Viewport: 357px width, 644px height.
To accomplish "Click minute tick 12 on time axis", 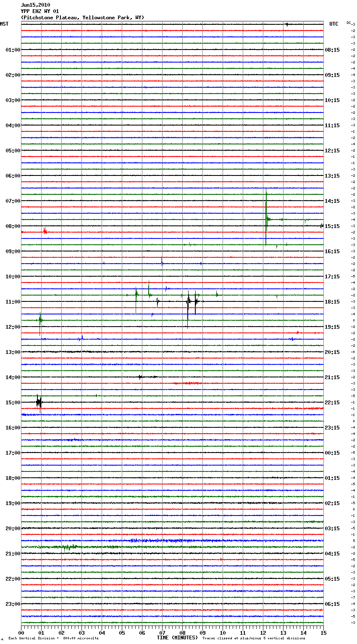I will (x=263, y=633).
